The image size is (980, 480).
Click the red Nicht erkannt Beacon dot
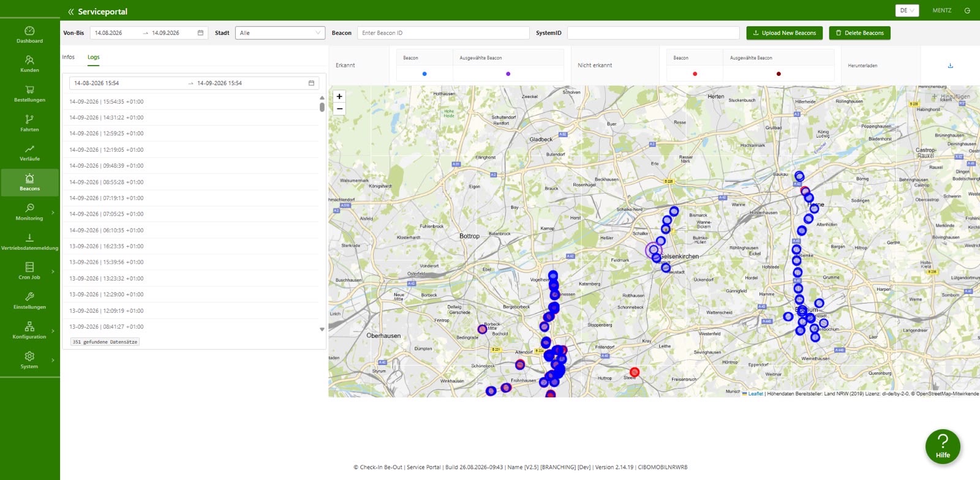click(695, 74)
